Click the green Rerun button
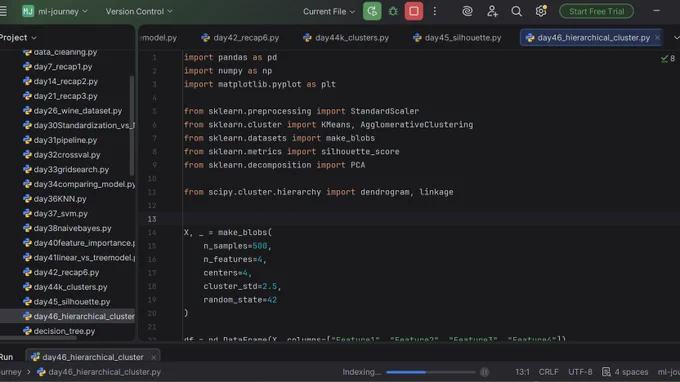This screenshot has width=680, height=382. coord(372,11)
